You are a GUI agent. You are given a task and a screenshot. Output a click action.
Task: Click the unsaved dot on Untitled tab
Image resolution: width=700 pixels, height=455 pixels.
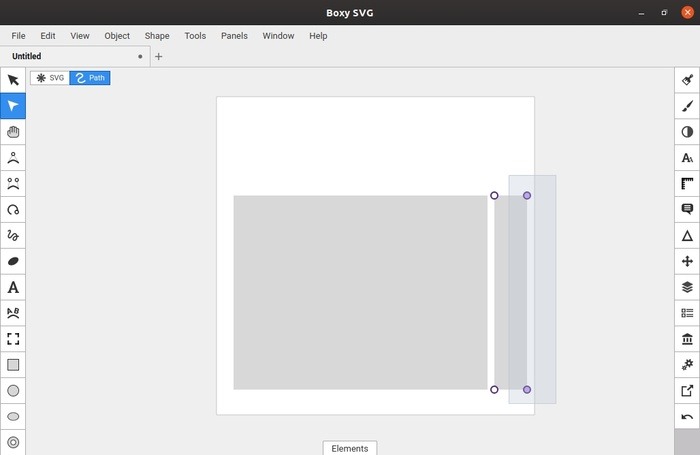click(x=140, y=56)
